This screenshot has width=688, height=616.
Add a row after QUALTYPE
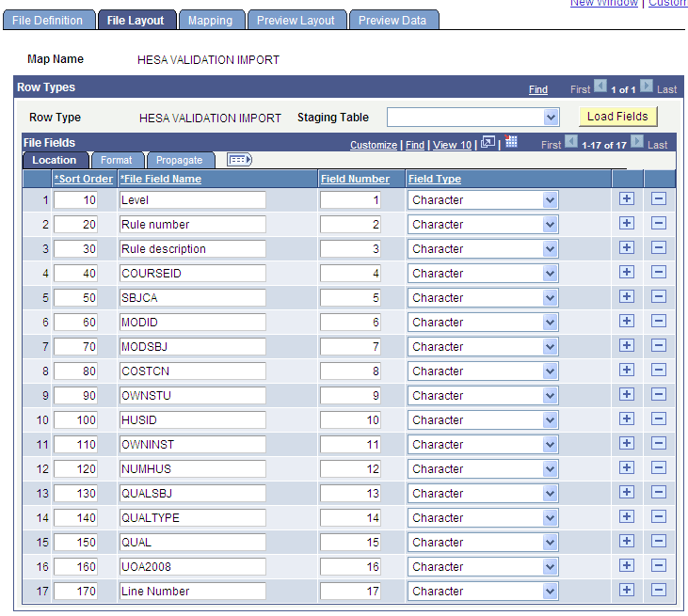coord(627,517)
